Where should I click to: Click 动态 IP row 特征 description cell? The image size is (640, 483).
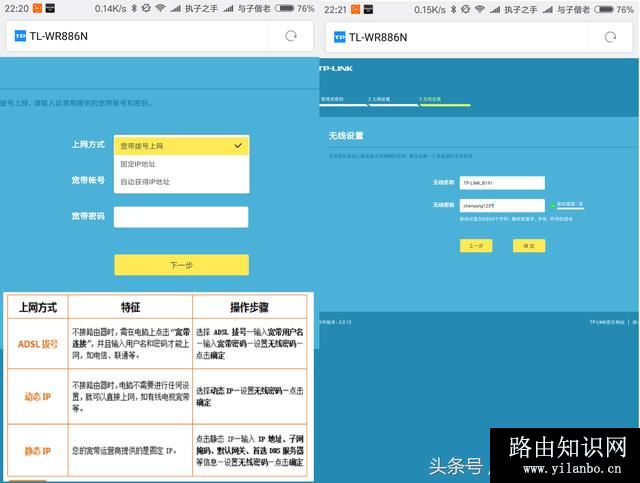coord(130,396)
